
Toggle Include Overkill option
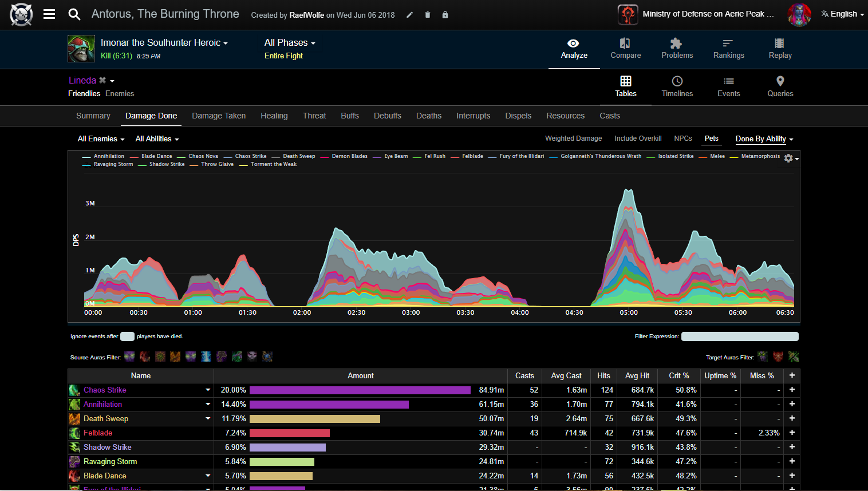[638, 138]
